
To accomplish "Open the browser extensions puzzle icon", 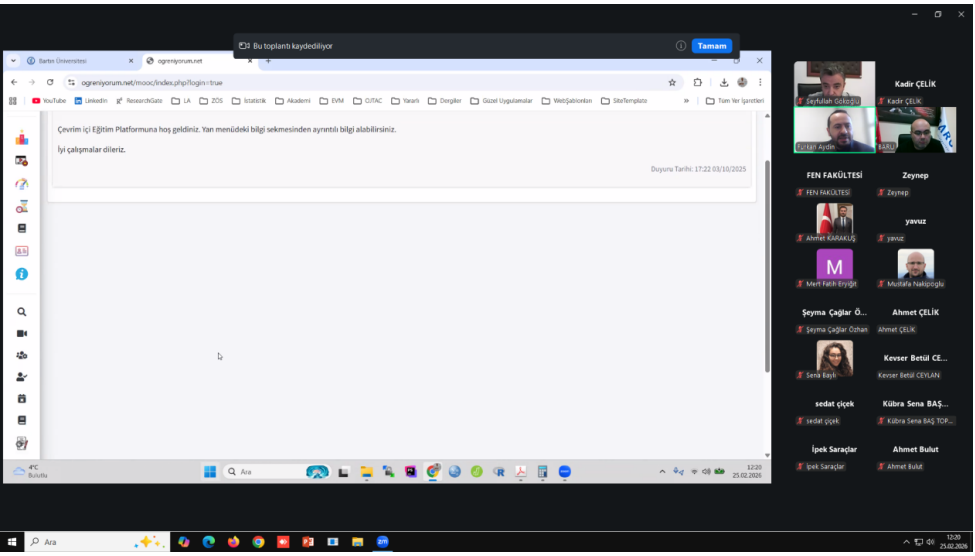I will 697,82.
